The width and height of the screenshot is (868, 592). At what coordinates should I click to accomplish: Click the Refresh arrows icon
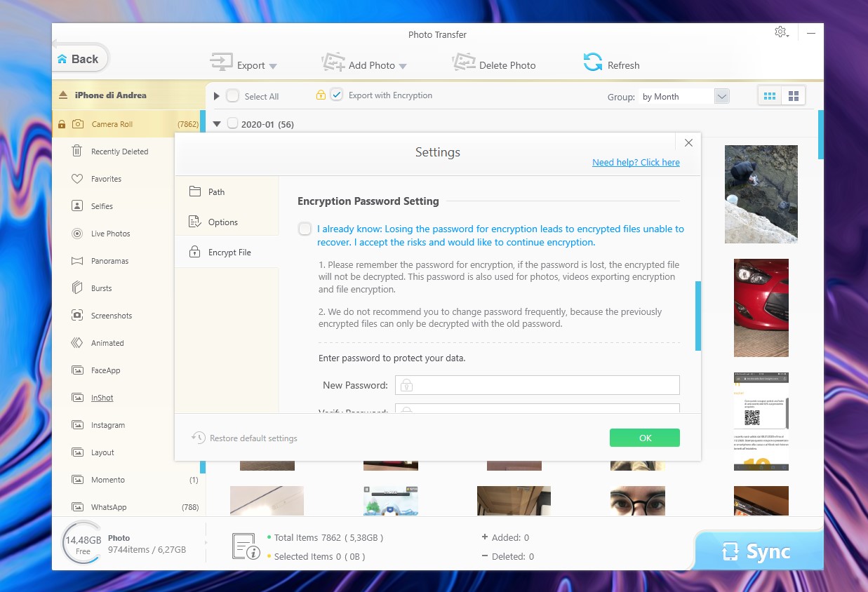593,62
